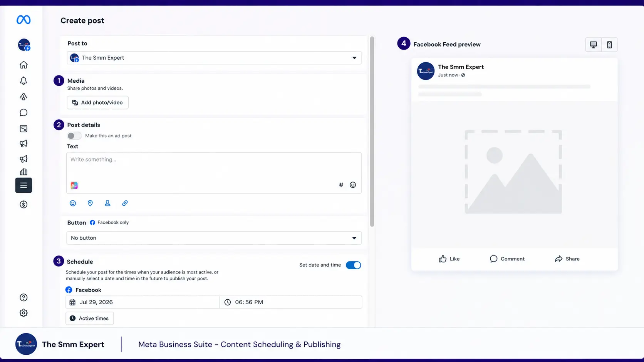Open the upper megaphone icon in the sidebar
The image size is (644, 362).
[23, 143]
